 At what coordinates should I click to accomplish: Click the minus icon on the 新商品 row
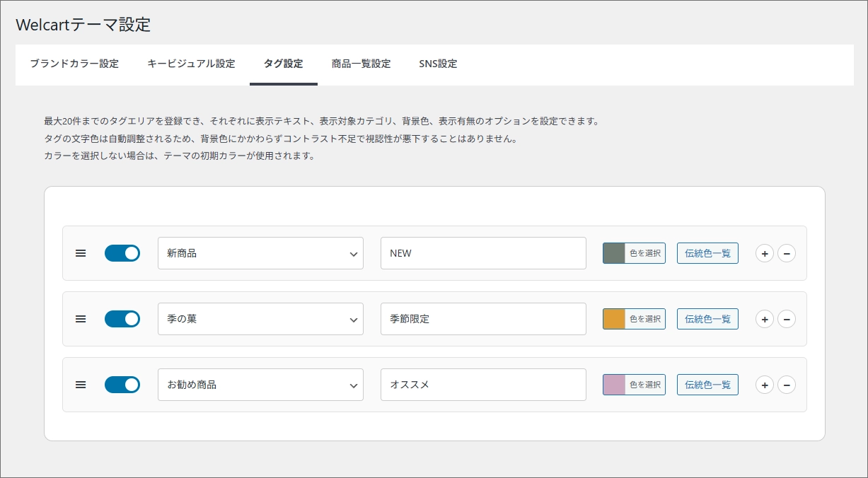click(x=787, y=252)
